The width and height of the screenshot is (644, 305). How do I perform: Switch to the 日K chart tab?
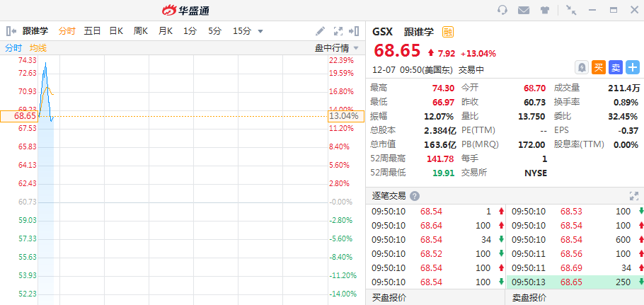pyautogui.click(x=115, y=31)
